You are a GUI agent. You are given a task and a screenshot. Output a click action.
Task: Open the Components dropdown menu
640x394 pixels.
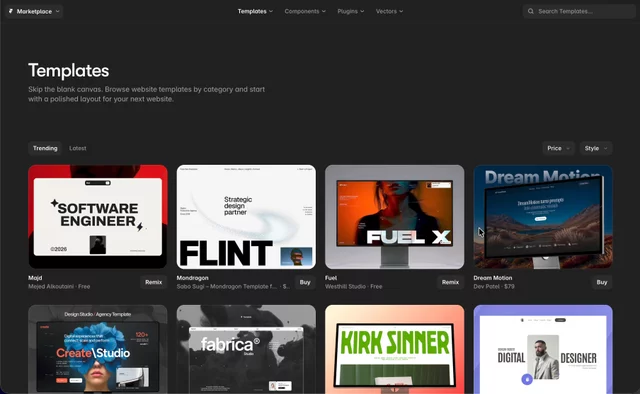click(x=305, y=11)
